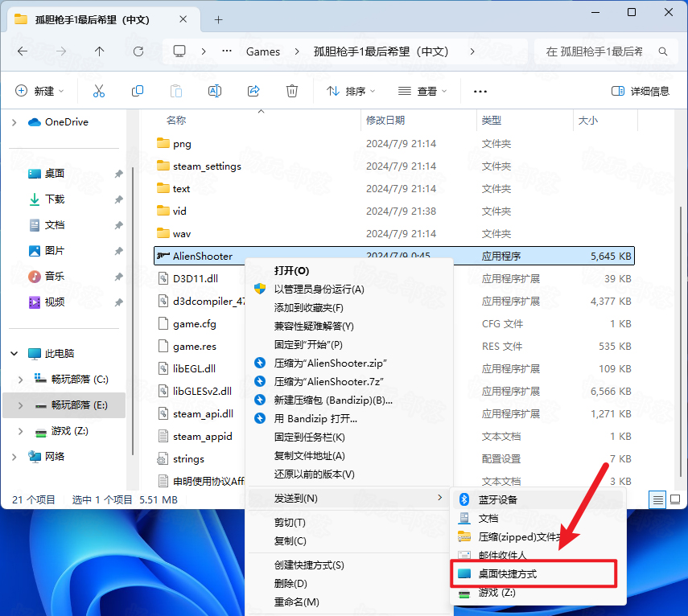Expand the Network tree node

click(14, 457)
